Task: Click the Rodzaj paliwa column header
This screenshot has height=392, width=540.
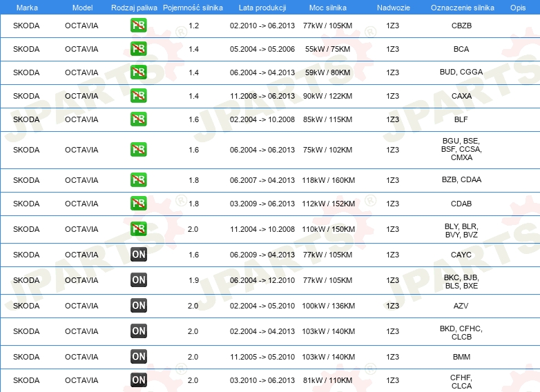Action: pyautogui.click(x=134, y=8)
